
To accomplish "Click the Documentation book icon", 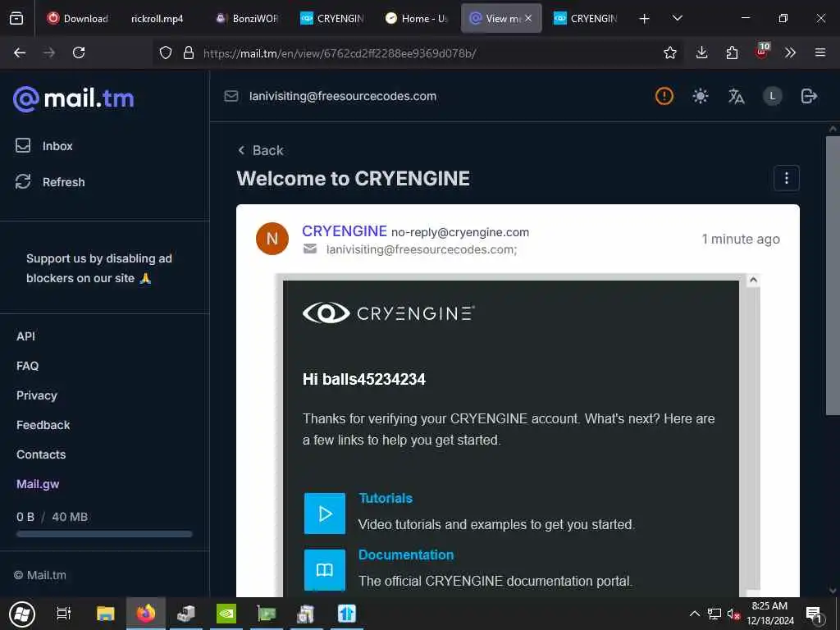I will (325, 570).
